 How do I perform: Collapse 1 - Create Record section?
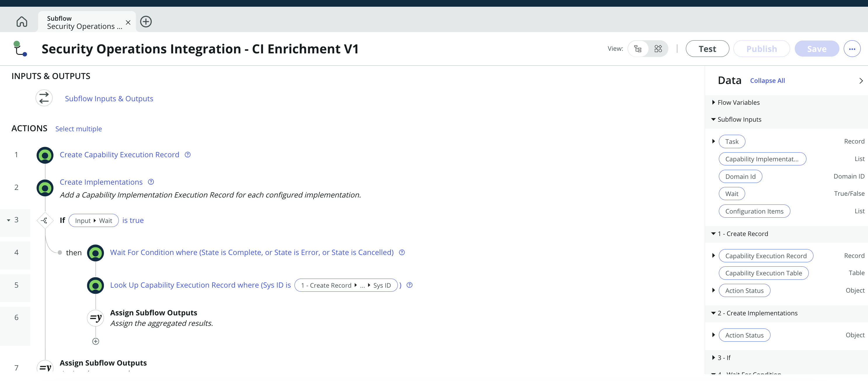(x=713, y=233)
